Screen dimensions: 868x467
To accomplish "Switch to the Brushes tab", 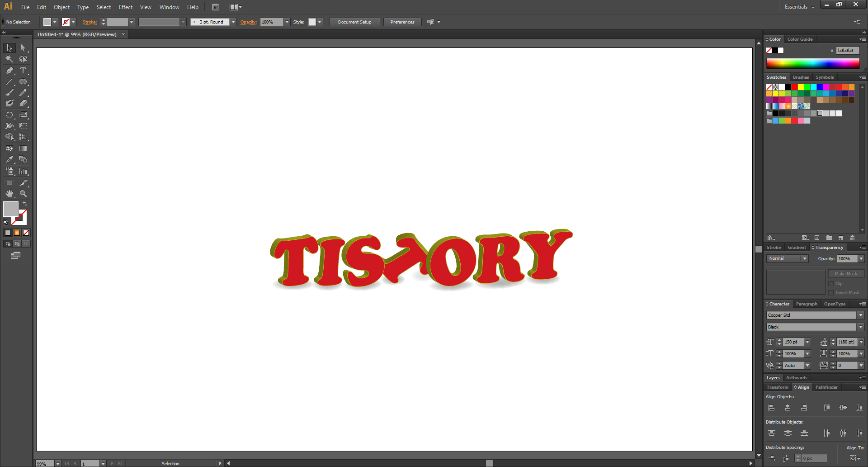I will point(801,77).
